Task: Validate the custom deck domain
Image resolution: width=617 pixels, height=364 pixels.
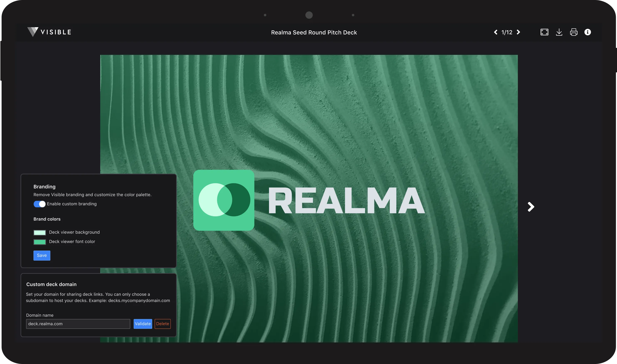Action: click(143, 324)
